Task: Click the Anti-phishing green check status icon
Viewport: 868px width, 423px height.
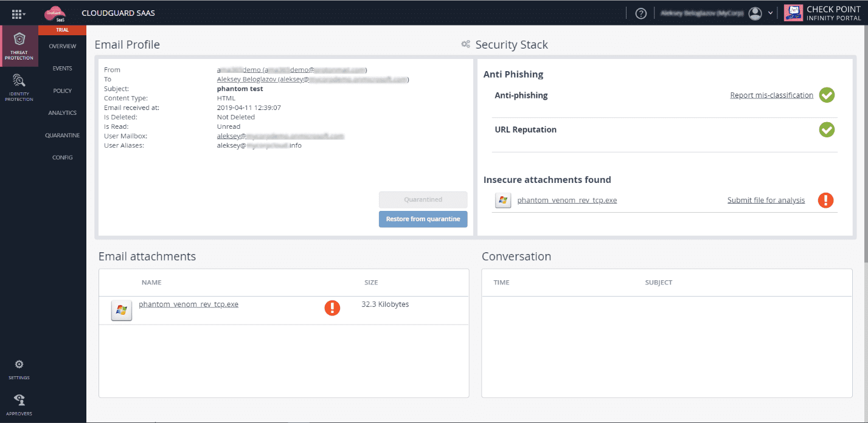Action: (827, 95)
